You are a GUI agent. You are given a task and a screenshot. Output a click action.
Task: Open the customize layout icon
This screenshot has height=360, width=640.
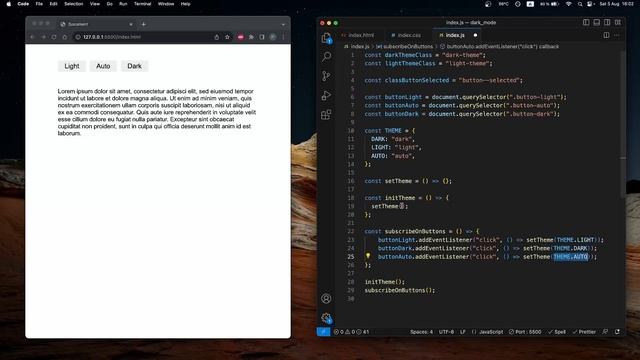618,22
